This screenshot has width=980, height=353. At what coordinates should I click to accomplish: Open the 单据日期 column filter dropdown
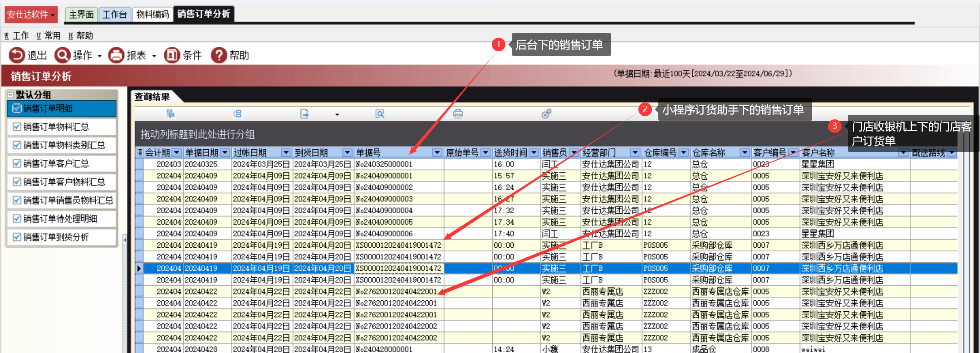tap(225, 153)
